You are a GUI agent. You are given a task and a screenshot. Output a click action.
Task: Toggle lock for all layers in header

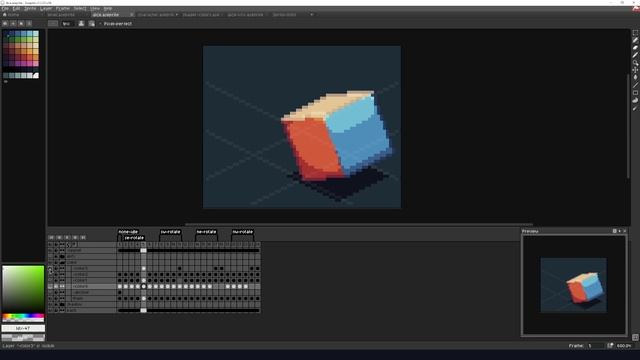(x=56, y=244)
